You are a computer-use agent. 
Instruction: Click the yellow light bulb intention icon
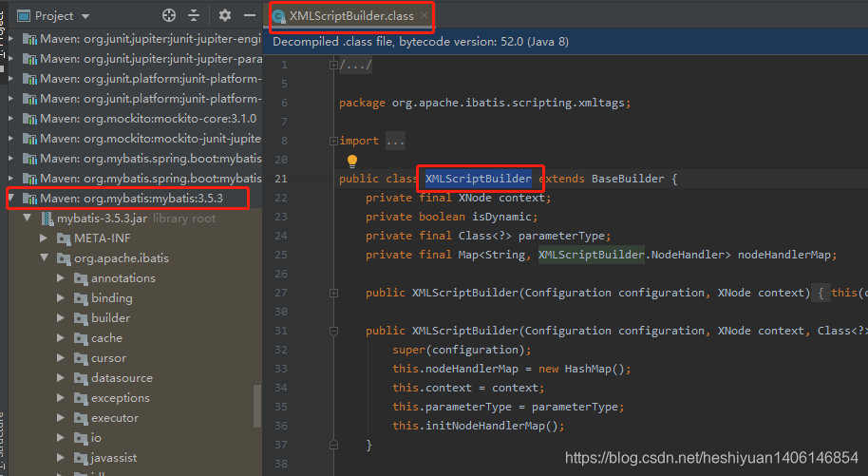(x=352, y=162)
